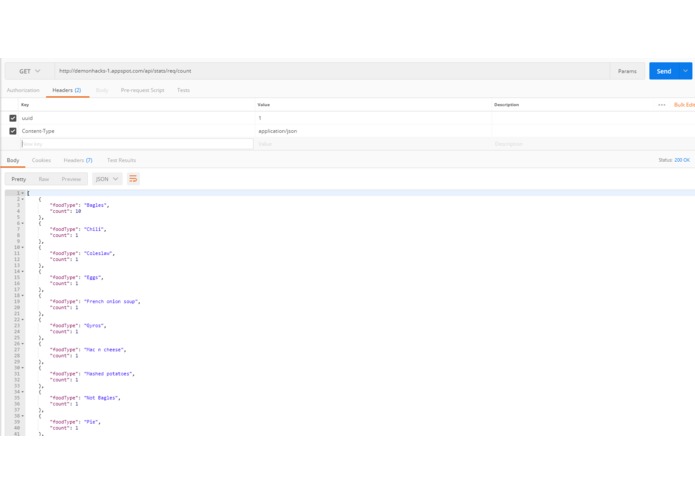Click the empty Value field in new row

pos(373,144)
